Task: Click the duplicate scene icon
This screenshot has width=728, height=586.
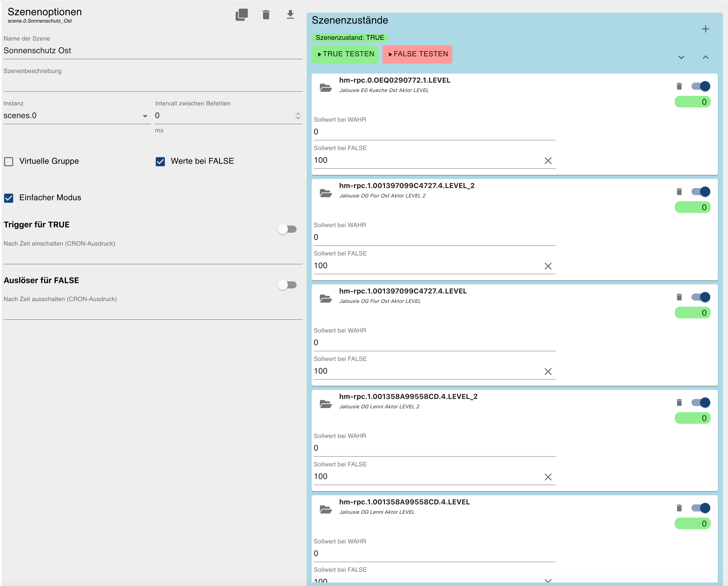Action: click(x=241, y=14)
